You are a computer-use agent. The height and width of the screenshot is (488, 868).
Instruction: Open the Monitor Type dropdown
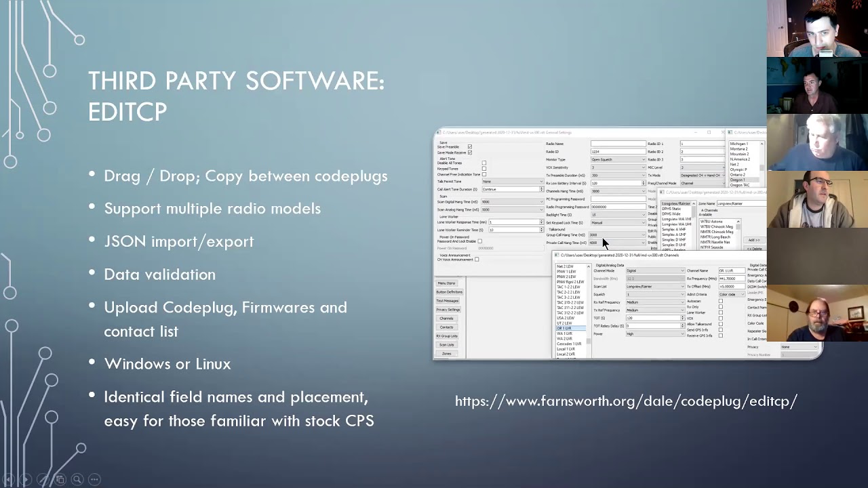click(x=618, y=160)
